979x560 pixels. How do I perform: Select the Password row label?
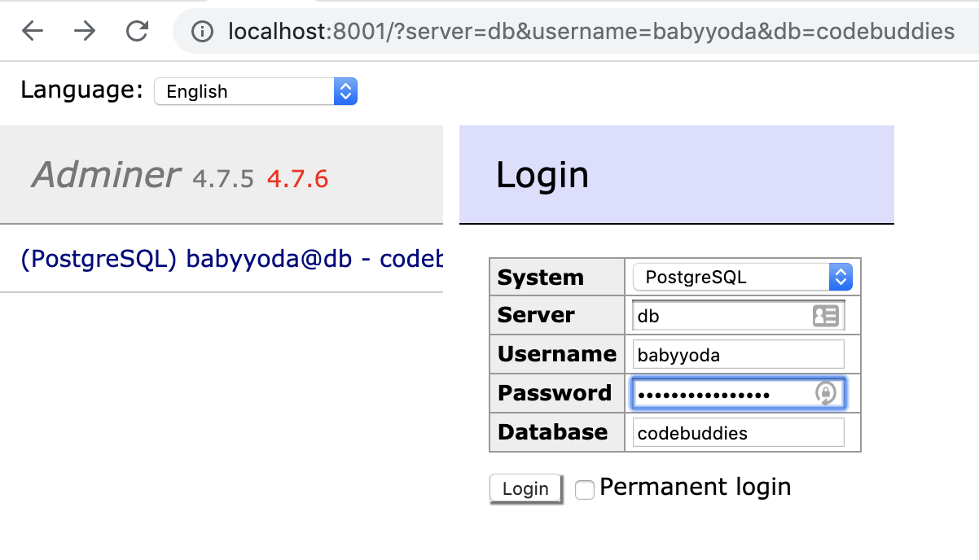(555, 393)
